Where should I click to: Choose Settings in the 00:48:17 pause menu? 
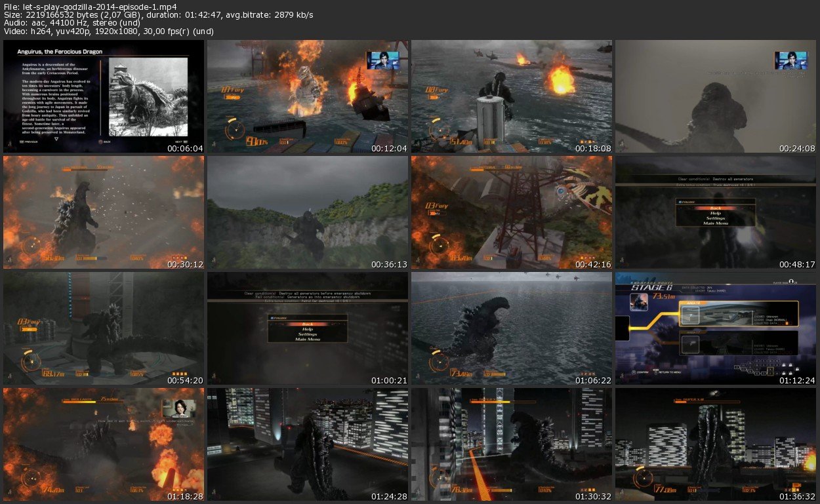pos(715,218)
